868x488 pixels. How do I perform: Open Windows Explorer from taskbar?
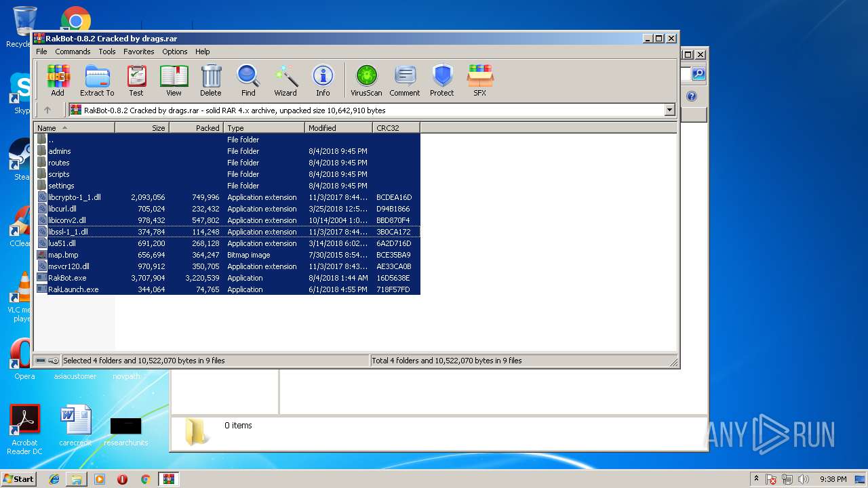77,479
